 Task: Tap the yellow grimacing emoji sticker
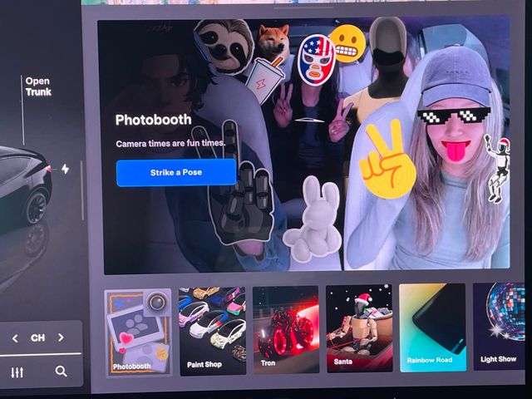347,43
